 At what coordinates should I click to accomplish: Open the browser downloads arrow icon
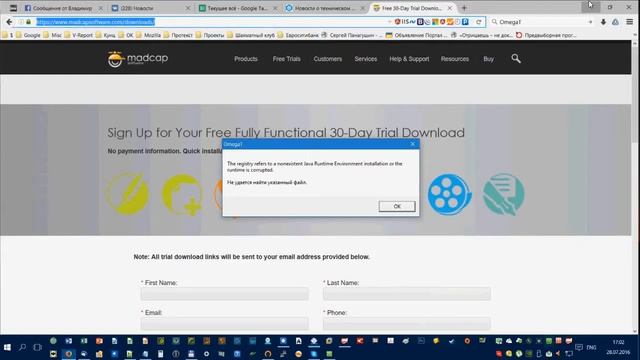[603, 22]
